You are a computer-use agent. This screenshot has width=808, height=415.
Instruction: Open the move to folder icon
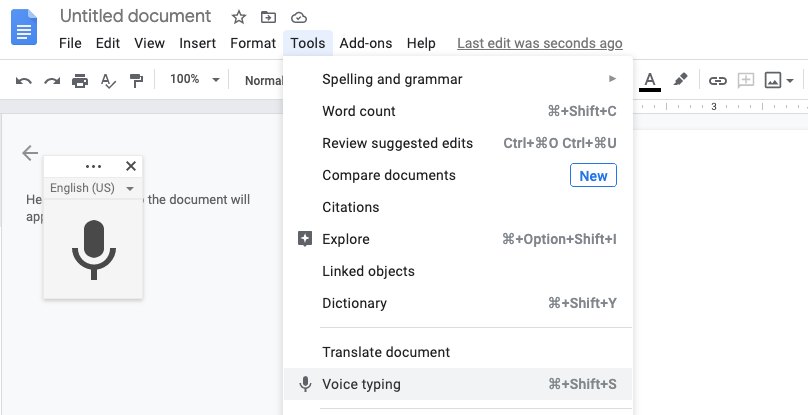click(x=268, y=18)
